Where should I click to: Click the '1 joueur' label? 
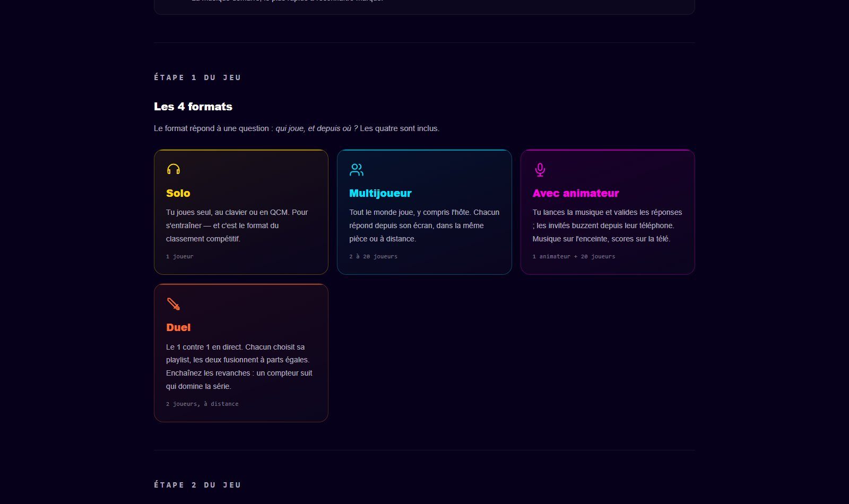(x=180, y=256)
